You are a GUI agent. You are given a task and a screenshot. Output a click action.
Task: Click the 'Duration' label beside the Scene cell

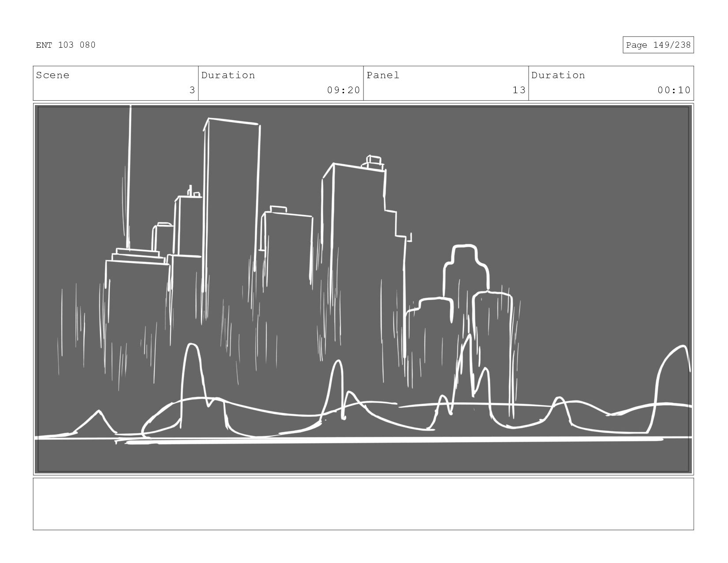coord(228,76)
